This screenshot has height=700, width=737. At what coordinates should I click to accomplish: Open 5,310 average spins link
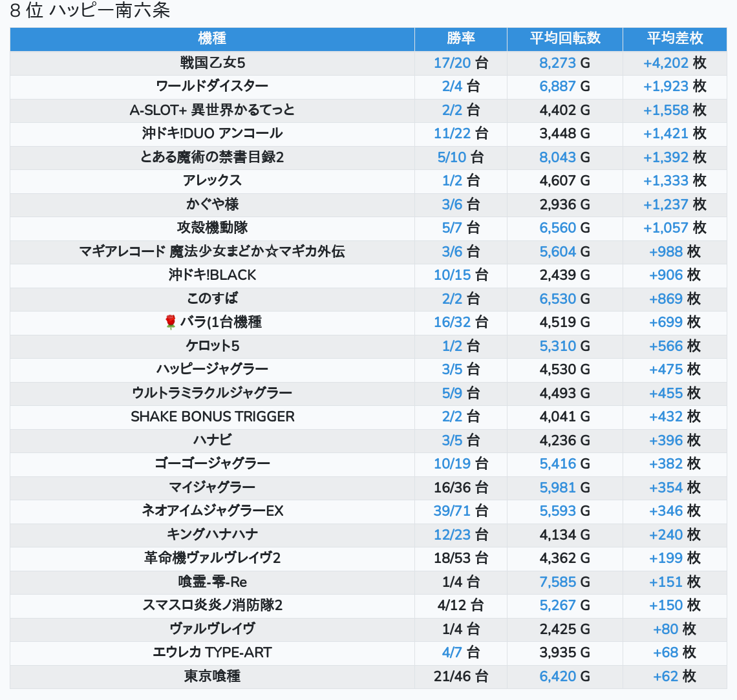(x=557, y=346)
